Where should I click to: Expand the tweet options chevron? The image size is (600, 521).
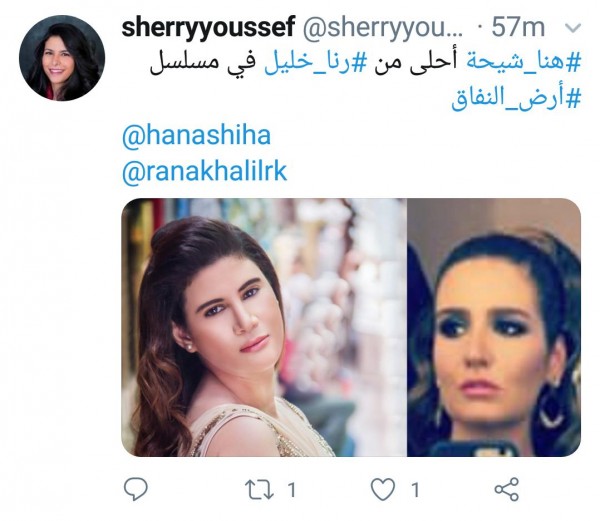(572, 28)
